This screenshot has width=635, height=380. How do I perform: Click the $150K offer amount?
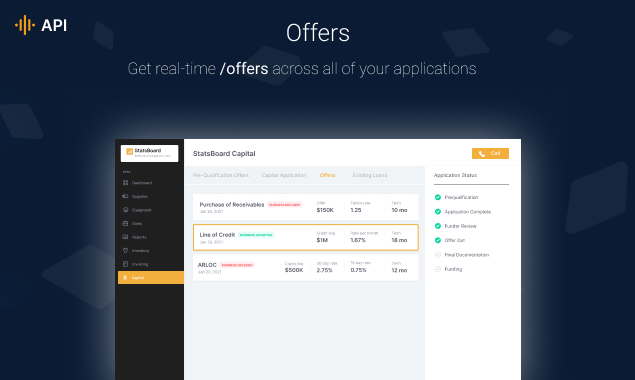[x=325, y=210]
